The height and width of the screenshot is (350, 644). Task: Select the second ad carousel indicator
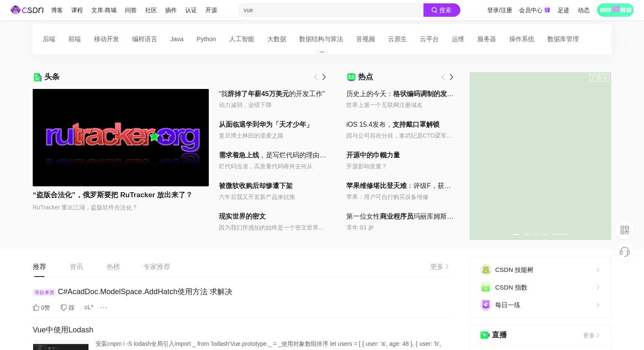pyautogui.click(x=526, y=234)
